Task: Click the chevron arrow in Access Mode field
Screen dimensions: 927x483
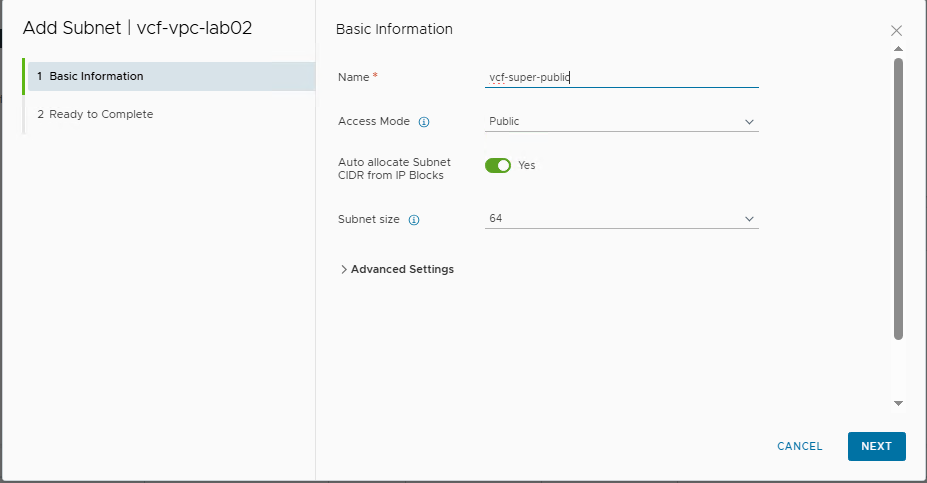Action: (749, 122)
